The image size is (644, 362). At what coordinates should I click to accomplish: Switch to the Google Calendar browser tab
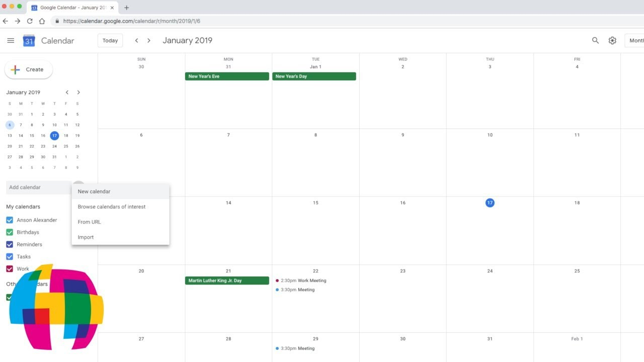(73, 8)
